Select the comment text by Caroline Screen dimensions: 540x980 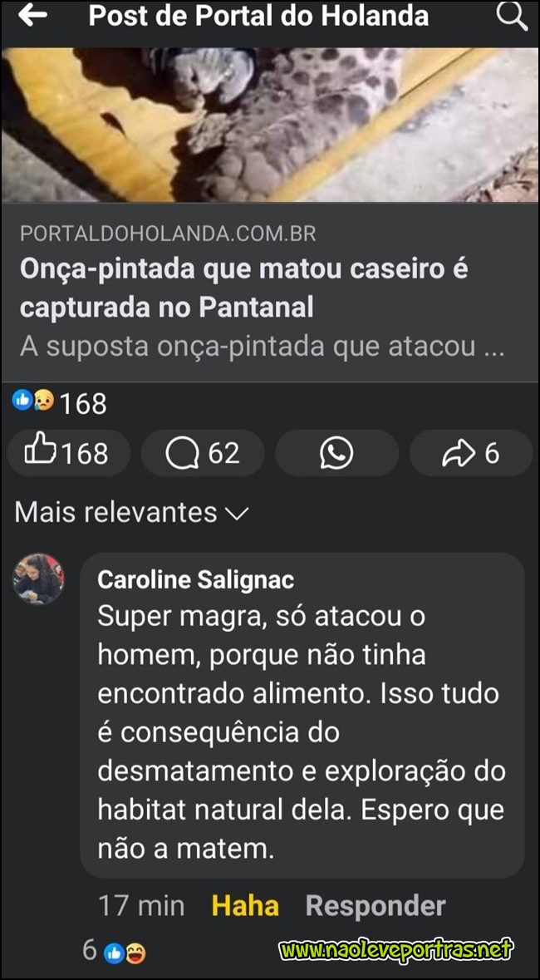(302, 732)
